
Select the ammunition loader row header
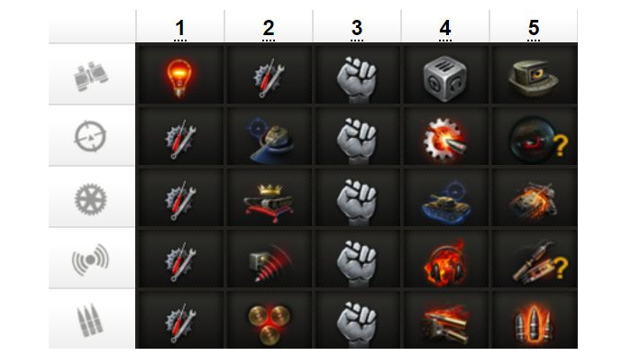pyautogui.click(x=90, y=320)
